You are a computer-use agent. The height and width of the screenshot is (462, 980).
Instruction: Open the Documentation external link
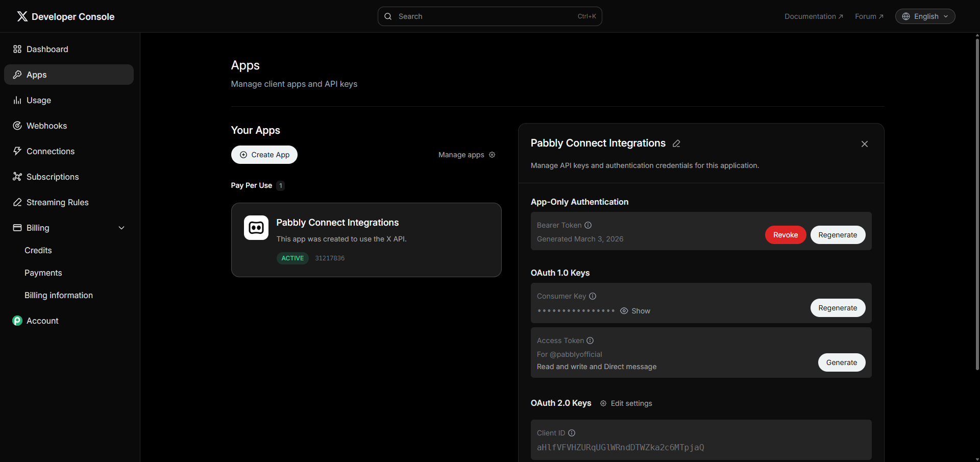pyautogui.click(x=814, y=16)
